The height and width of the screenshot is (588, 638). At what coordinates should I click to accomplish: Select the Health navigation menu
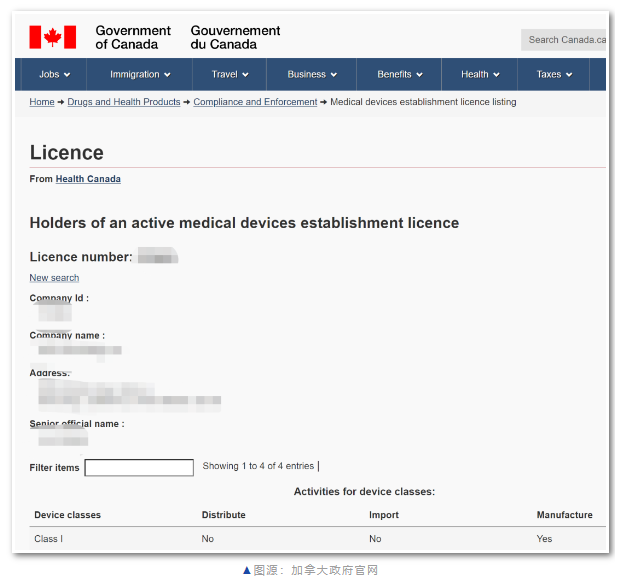(x=479, y=74)
